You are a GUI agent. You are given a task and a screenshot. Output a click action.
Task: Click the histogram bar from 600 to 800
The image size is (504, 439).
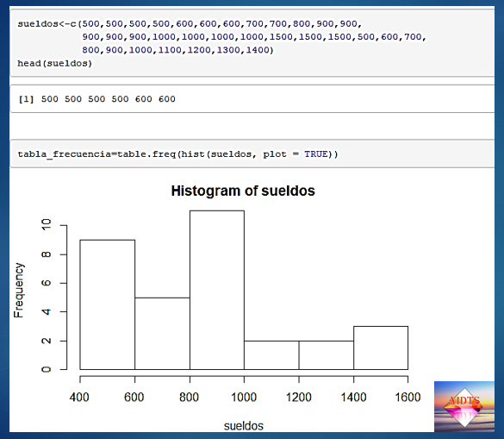point(162,334)
